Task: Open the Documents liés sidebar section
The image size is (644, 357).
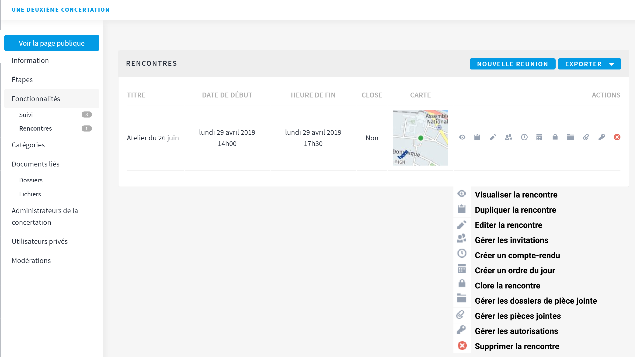Action: click(35, 164)
